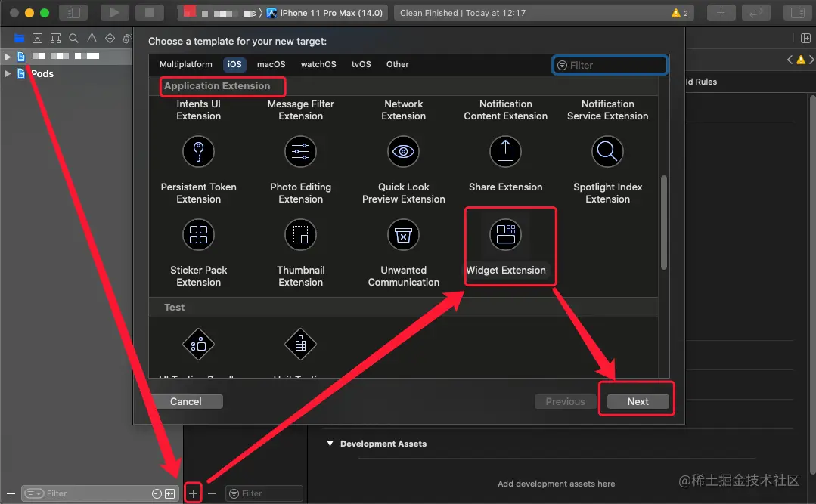Add editor pane button at top right

coord(805,38)
